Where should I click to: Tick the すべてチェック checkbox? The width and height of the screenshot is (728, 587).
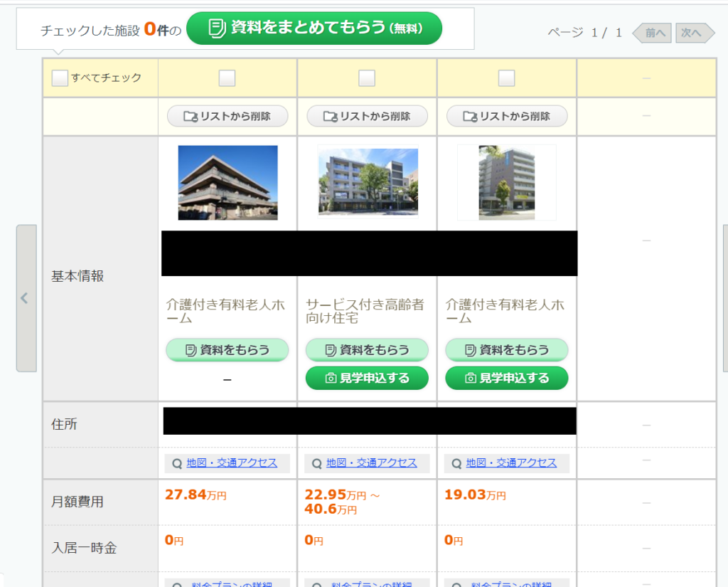pos(60,78)
